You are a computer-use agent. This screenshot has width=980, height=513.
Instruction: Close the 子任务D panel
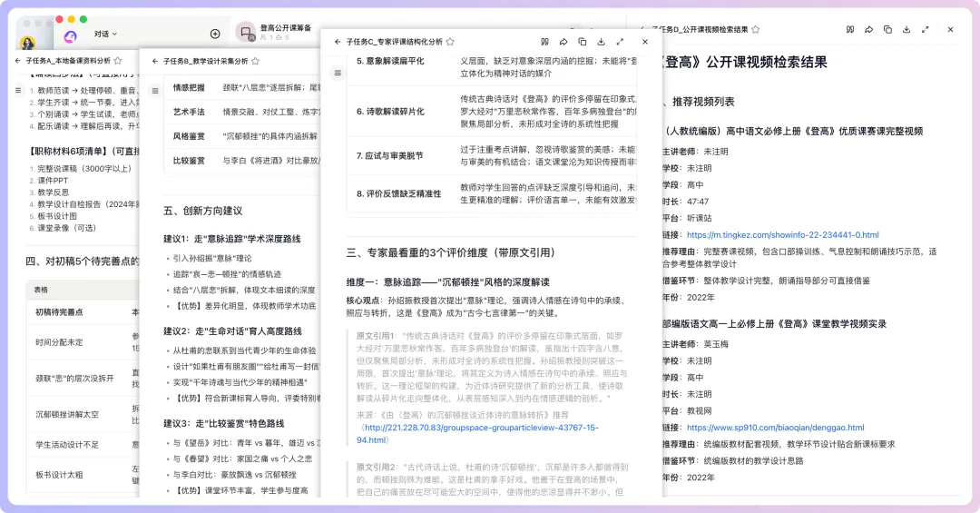coord(950,29)
